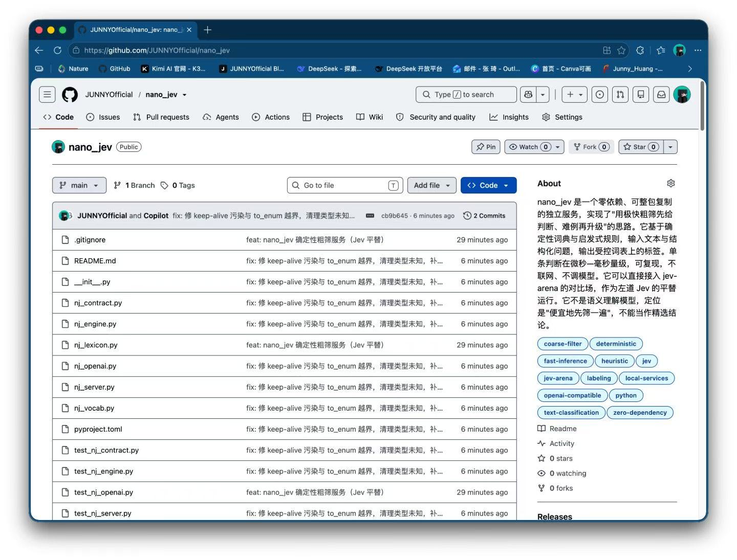This screenshot has width=737, height=560.
Task: Open the nj_engine.py file
Action: [x=95, y=324]
